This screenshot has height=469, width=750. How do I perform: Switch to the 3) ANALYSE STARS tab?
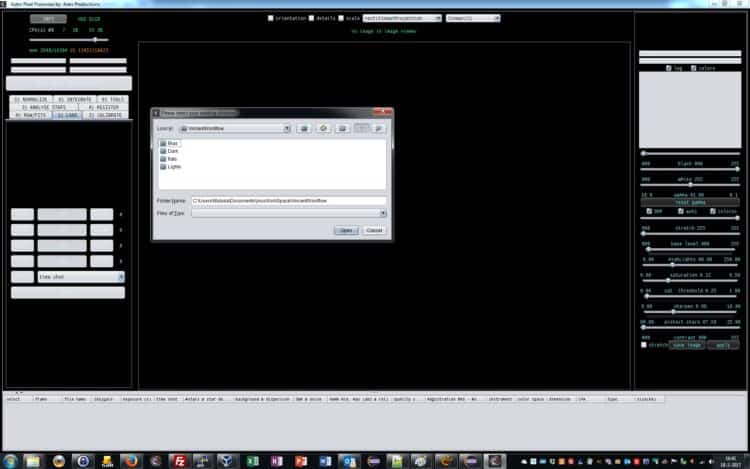(44, 108)
